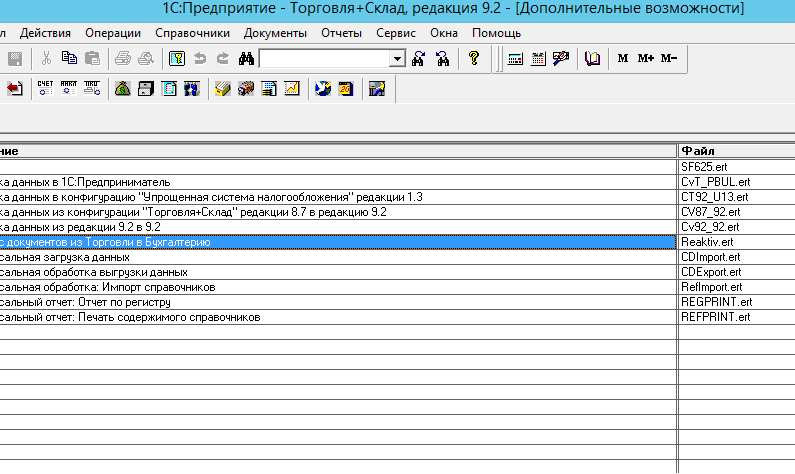Click the person at computer icon
The image size is (795, 474).
point(377,89)
